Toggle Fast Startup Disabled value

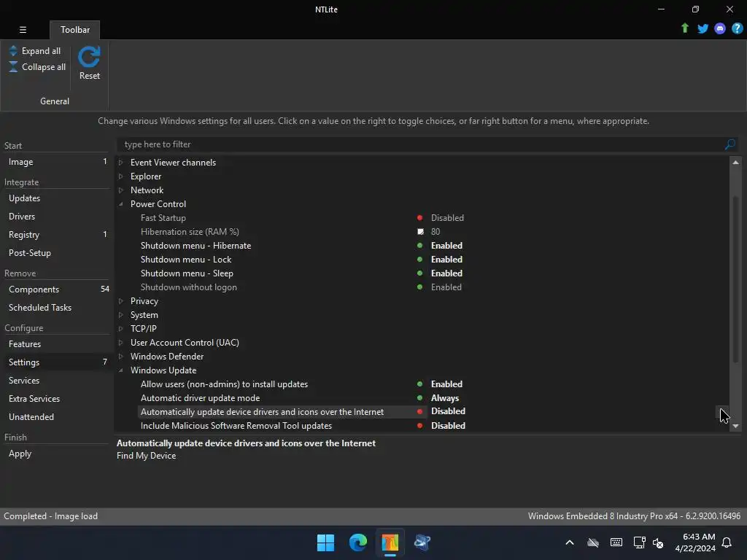tap(447, 217)
